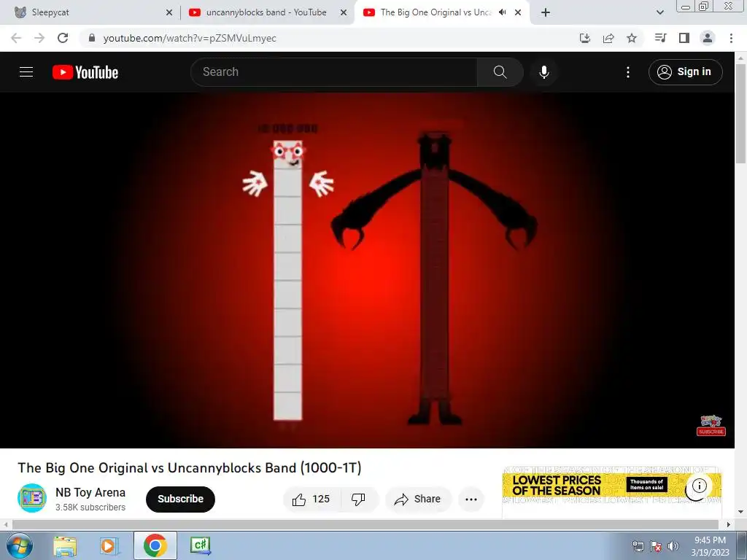This screenshot has height=560, width=747.
Task: Open the YouTube hamburger guide menu
Action: 26,72
